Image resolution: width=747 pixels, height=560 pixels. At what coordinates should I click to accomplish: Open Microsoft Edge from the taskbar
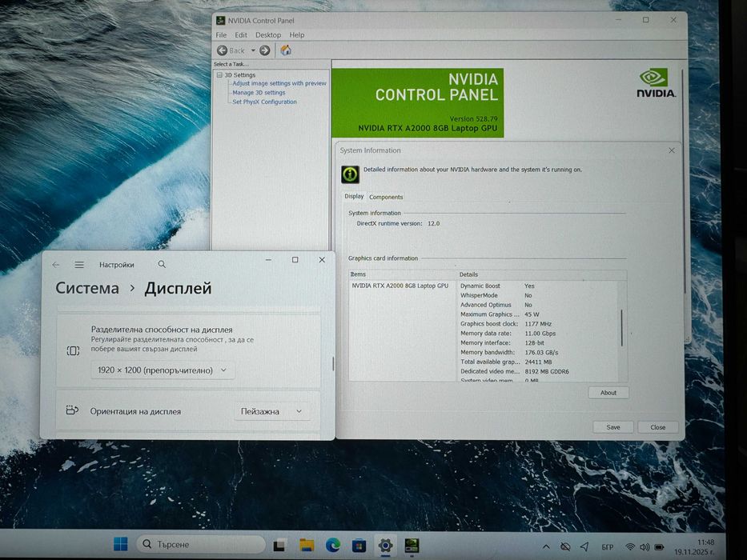[333, 545]
